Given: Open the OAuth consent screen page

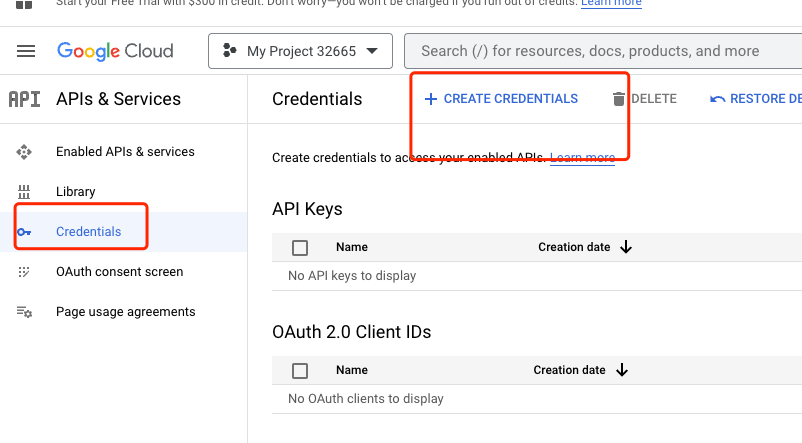Looking at the screenshot, I should (x=119, y=272).
